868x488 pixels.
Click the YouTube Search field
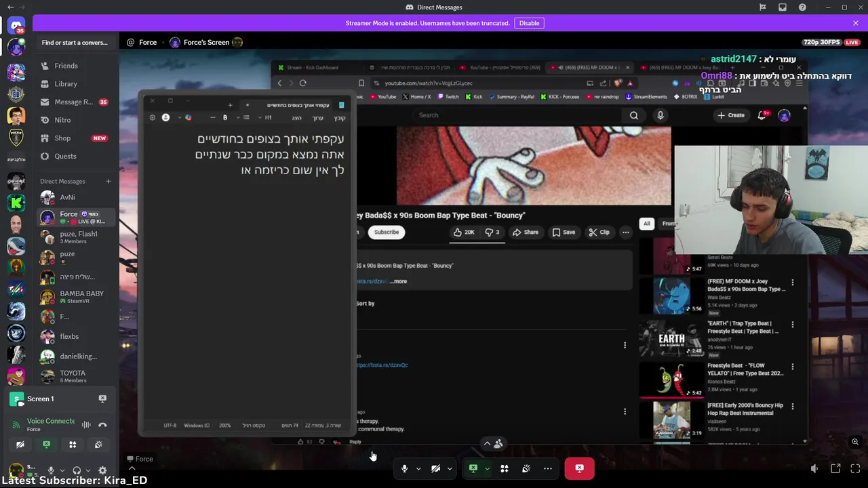pyautogui.click(x=518, y=115)
